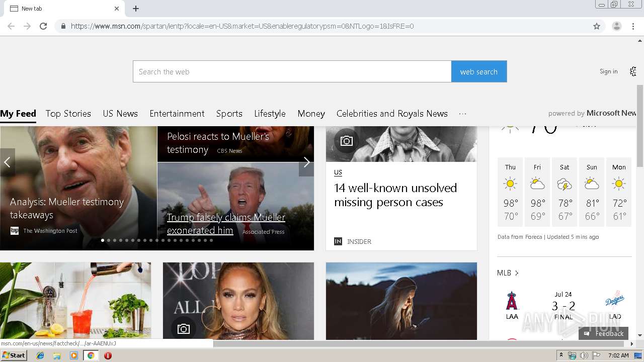Screen dimensions: 644x362
Task: Open the US News tab
Action: pyautogui.click(x=120, y=114)
